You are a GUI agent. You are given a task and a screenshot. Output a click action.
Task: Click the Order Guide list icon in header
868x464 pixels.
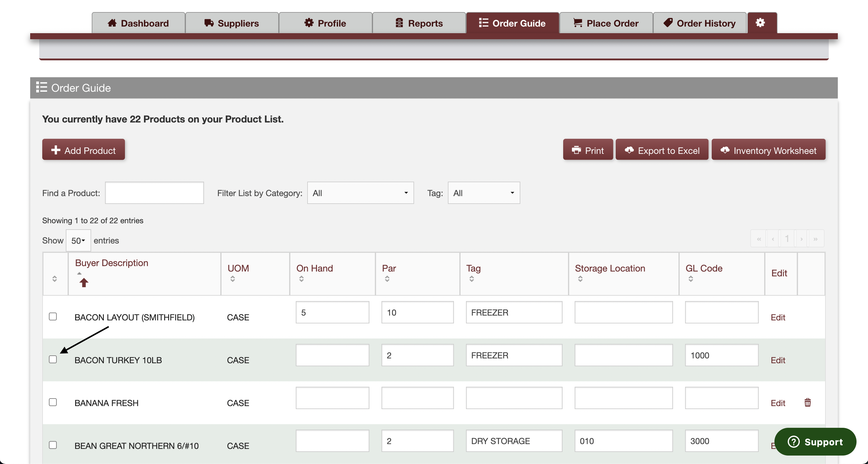(41, 87)
